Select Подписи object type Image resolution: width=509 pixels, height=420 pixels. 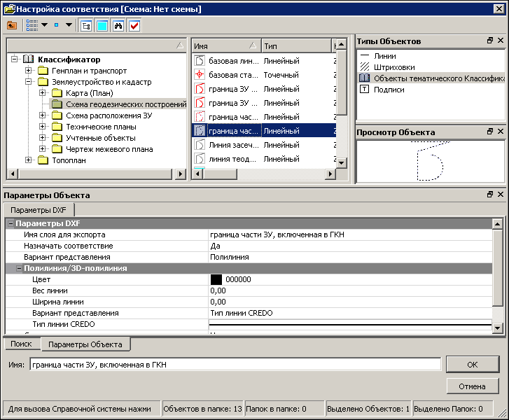click(x=389, y=90)
